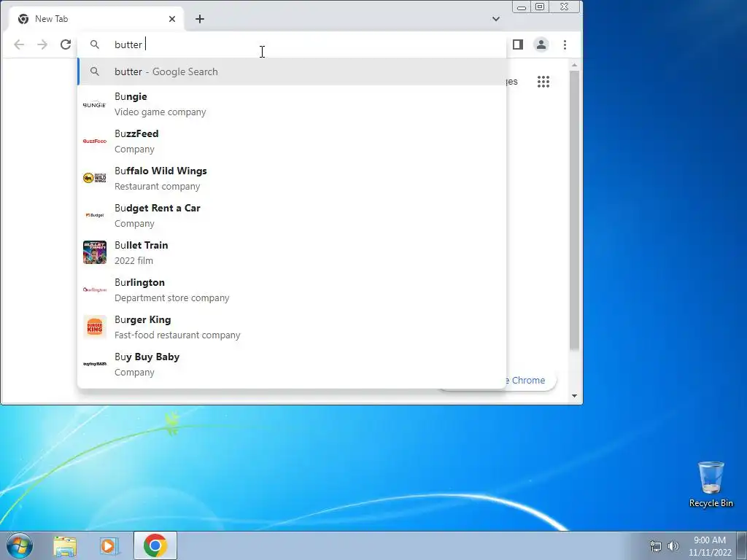Select the Burlington suggestion
Viewport: 747px width, 560px height.
(292, 289)
